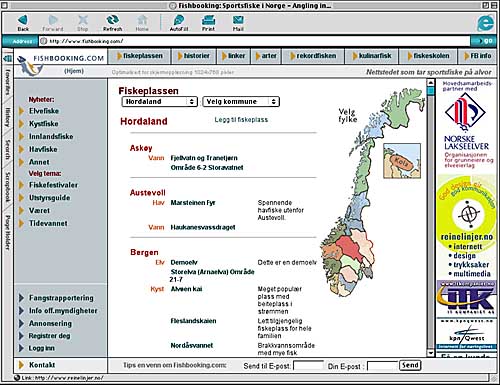Click the AutoFill toolbar icon

coord(179,20)
